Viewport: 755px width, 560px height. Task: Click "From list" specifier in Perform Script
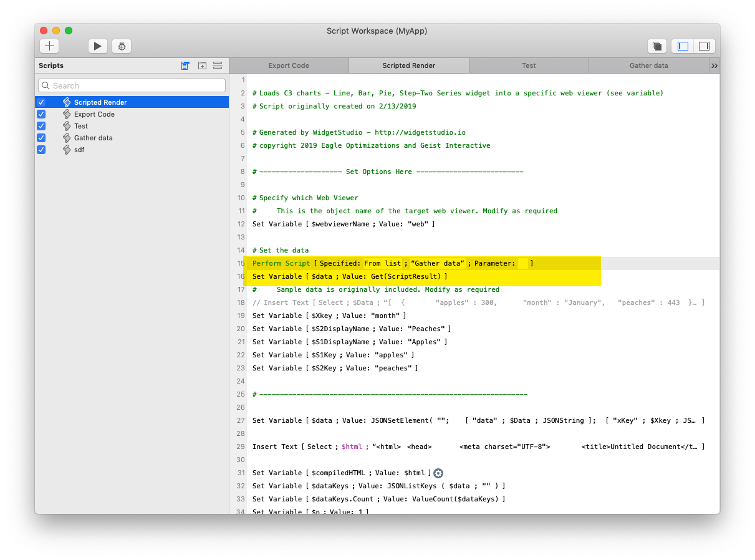(382, 263)
